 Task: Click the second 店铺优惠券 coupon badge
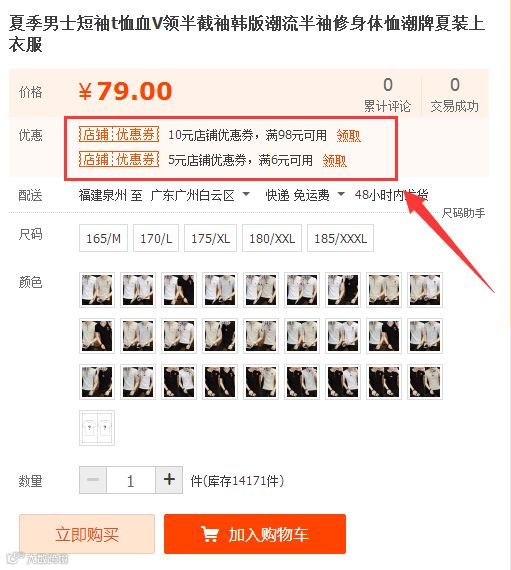pyautogui.click(x=119, y=159)
